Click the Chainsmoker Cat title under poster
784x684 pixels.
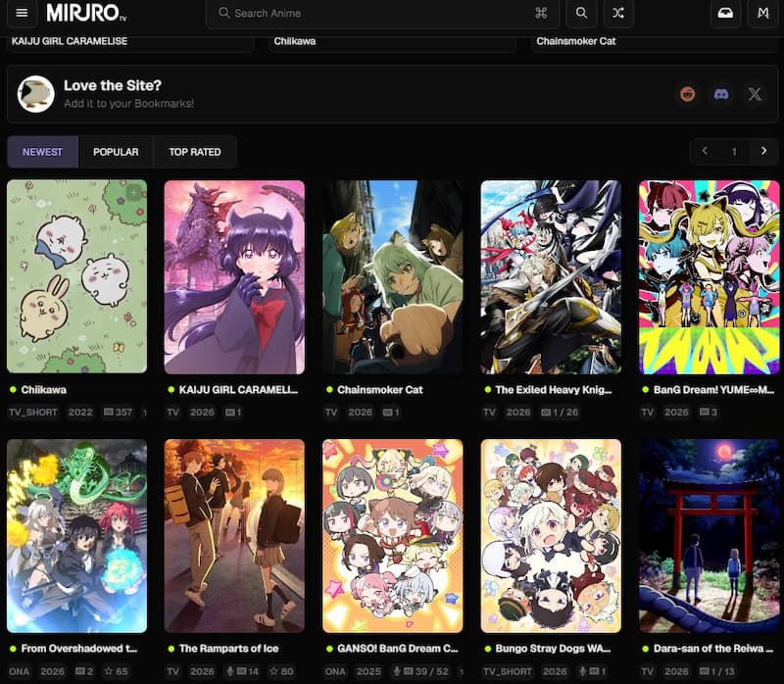pyautogui.click(x=380, y=389)
